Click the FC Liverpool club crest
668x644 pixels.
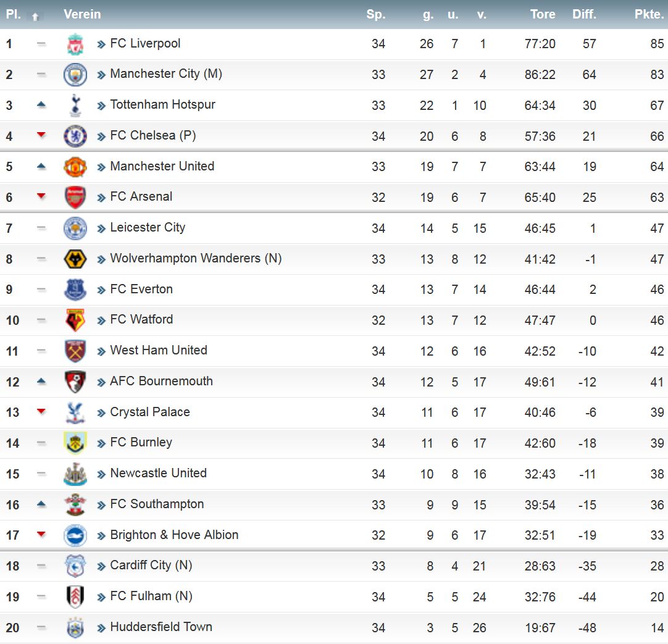click(x=75, y=44)
